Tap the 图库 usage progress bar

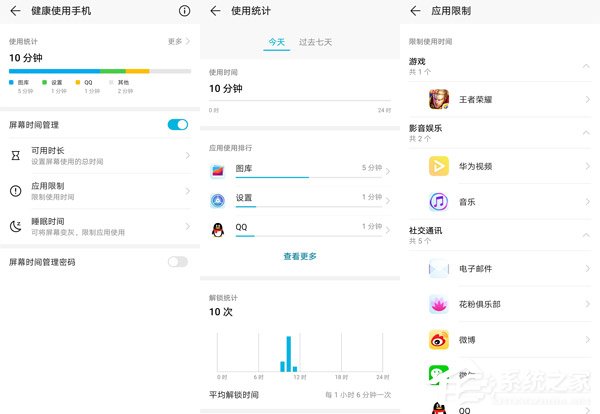[308, 177]
